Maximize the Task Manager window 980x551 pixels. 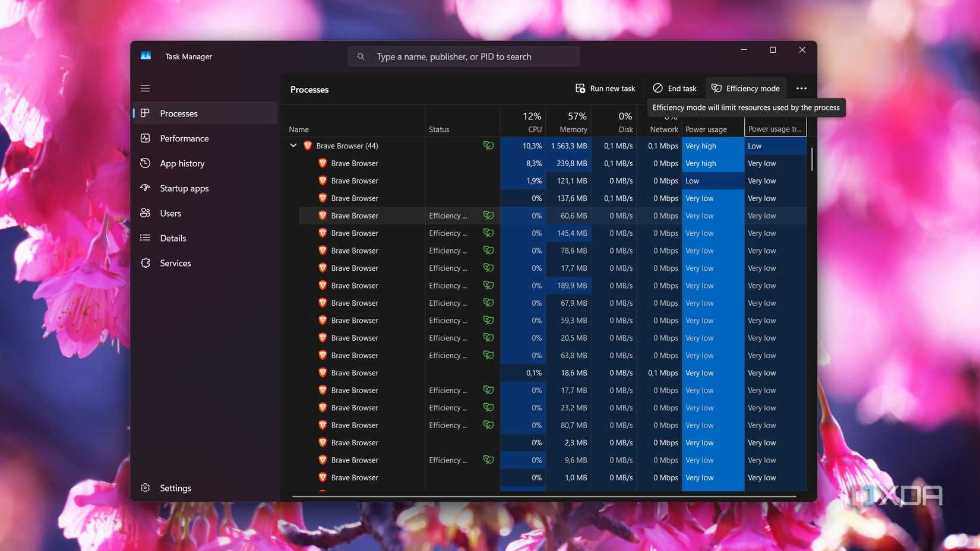(x=773, y=50)
